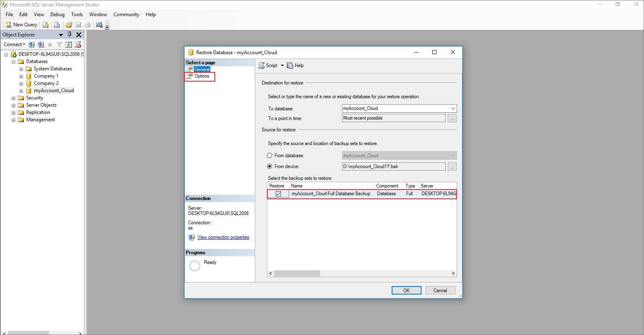Click the Cancel button

coord(441,291)
